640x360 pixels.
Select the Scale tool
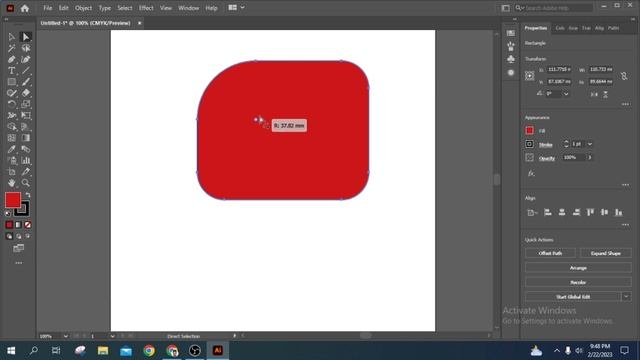pos(26,104)
